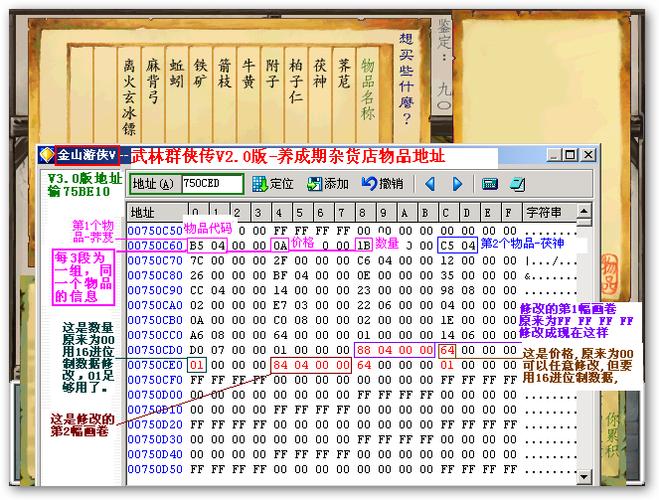Click the 地址 column header
This screenshot has height=500, width=659.
[157, 213]
